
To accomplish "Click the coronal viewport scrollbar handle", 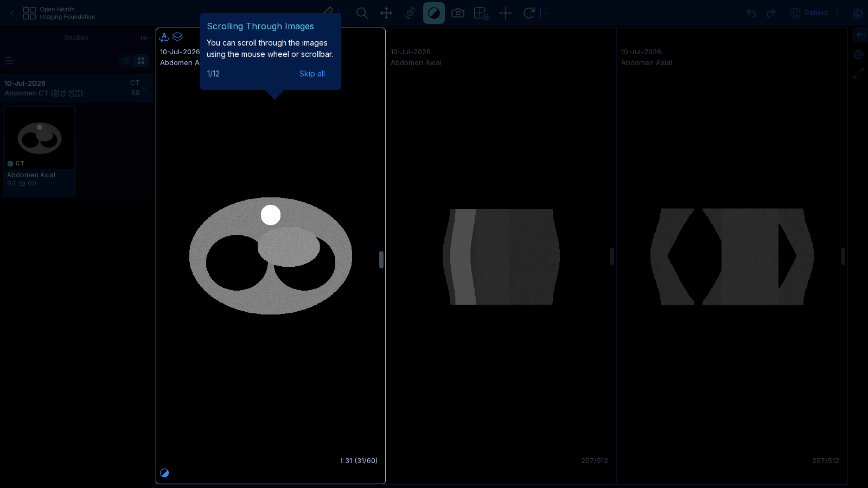I will pyautogui.click(x=843, y=256).
